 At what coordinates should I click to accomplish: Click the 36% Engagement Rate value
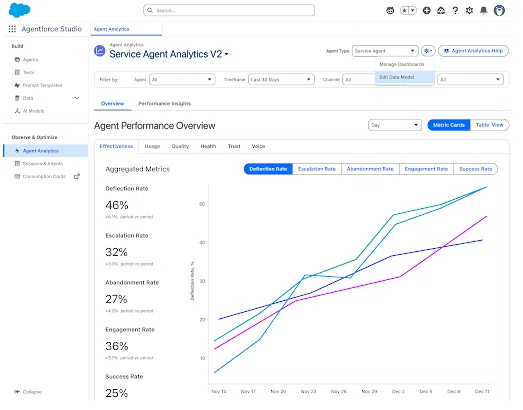coord(117,347)
